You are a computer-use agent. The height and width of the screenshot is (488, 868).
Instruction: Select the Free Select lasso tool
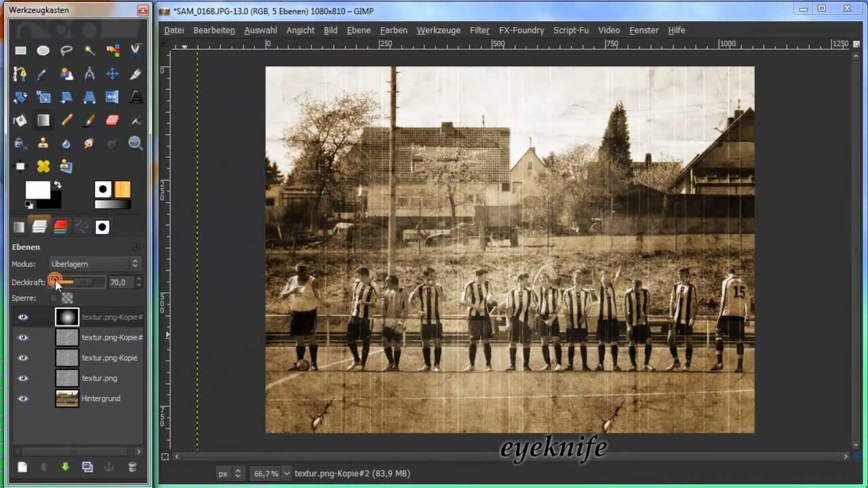pos(66,50)
